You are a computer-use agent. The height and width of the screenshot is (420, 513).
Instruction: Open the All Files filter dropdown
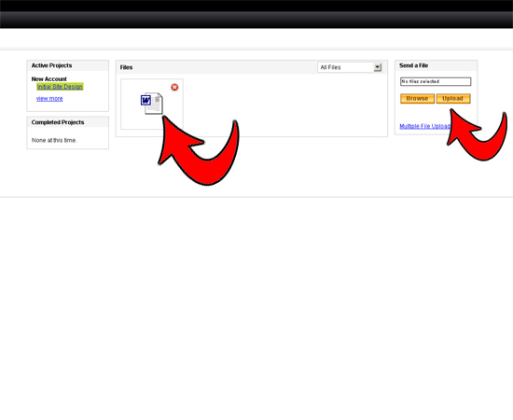(x=350, y=67)
